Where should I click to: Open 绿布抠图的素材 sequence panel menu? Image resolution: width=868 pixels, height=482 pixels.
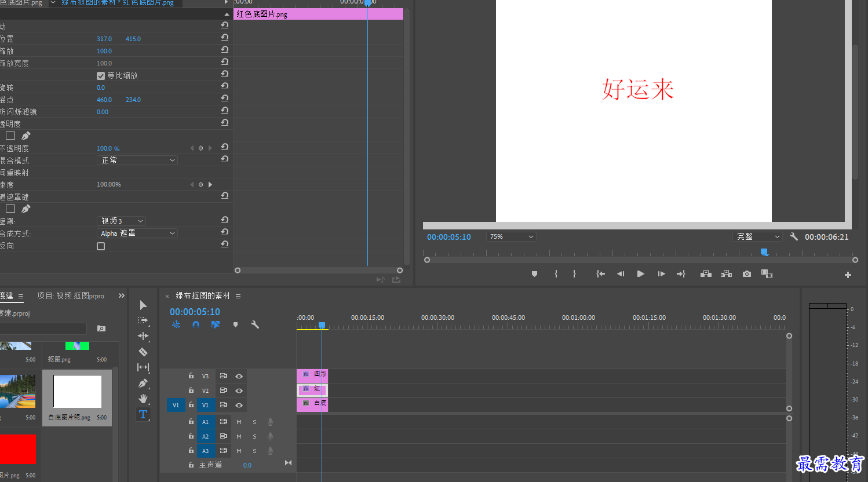(x=238, y=296)
